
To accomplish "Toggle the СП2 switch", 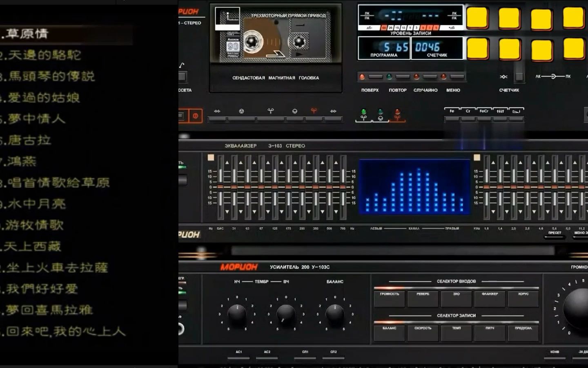I will point(334,358).
